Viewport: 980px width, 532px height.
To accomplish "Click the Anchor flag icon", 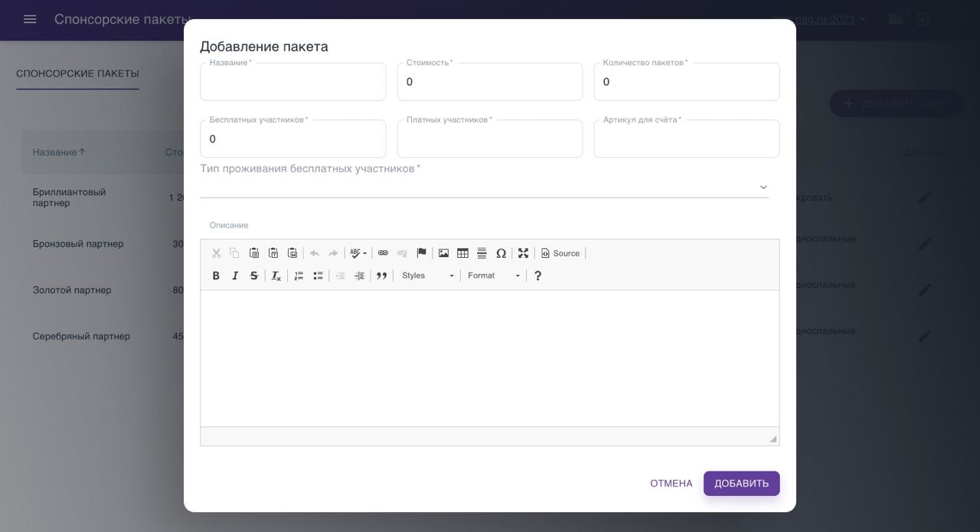I will [x=421, y=253].
